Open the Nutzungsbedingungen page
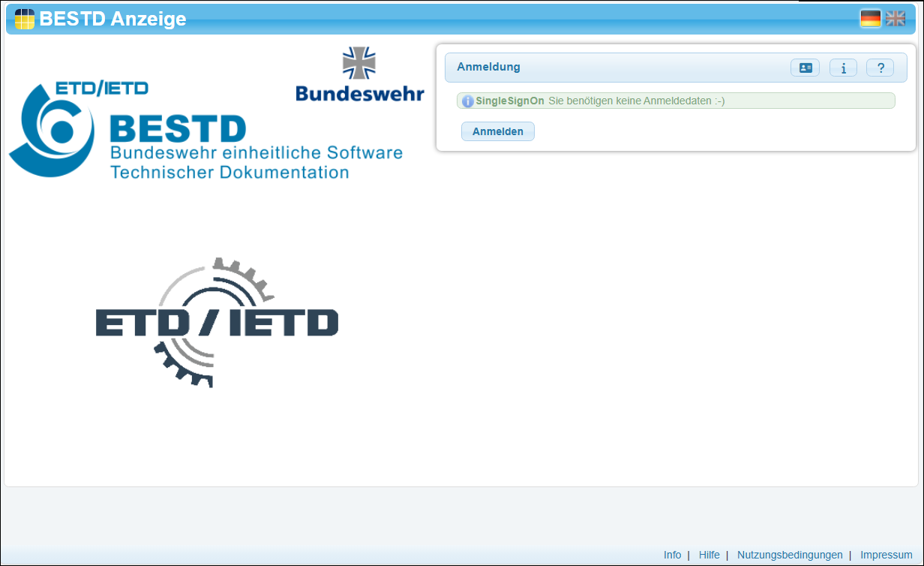The height and width of the screenshot is (566, 924). click(x=790, y=555)
